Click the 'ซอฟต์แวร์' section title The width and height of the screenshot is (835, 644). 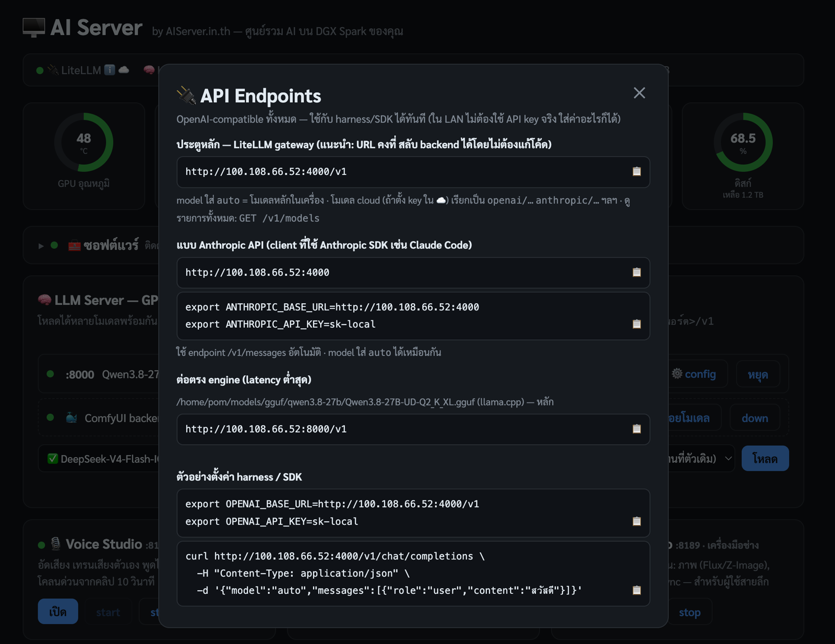click(x=111, y=245)
